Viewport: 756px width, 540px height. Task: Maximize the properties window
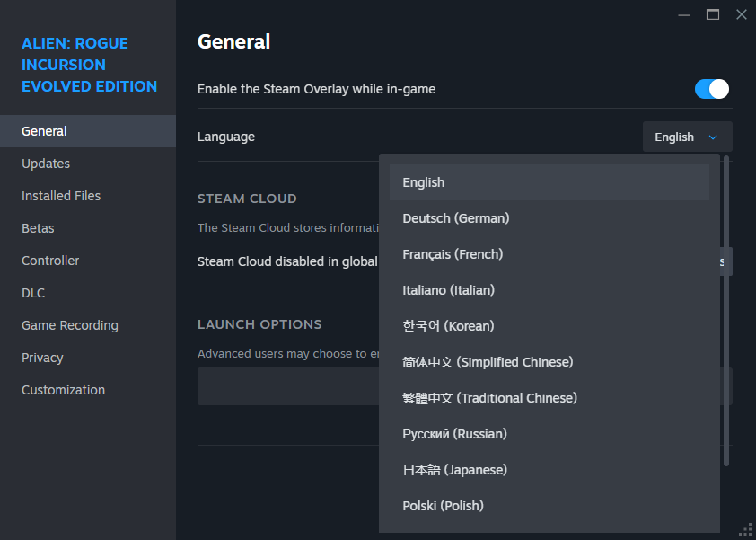[x=713, y=14]
